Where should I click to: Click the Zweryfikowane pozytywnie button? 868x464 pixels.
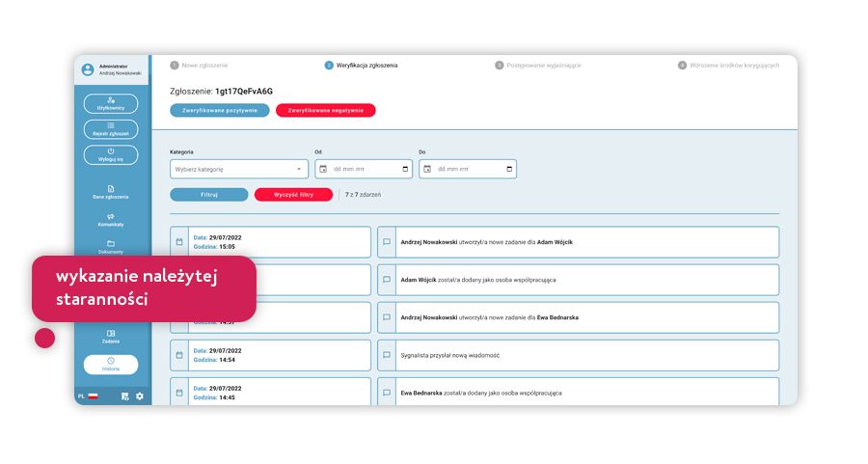pos(219,110)
